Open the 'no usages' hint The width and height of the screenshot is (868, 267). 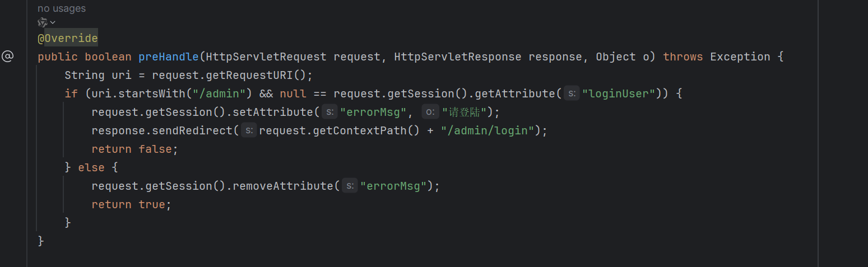(62, 8)
